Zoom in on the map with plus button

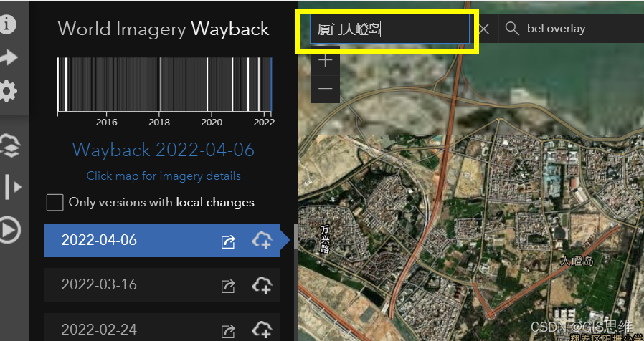coord(326,61)
